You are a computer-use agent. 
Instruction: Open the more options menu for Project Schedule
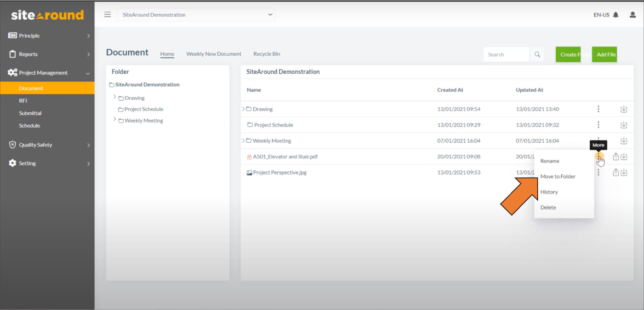point(598,124)
